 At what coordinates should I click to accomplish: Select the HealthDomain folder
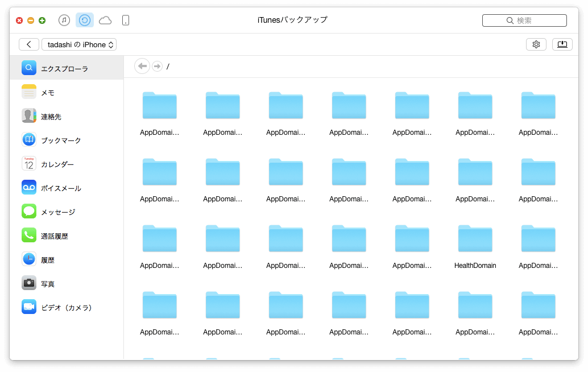pos(475,247)
